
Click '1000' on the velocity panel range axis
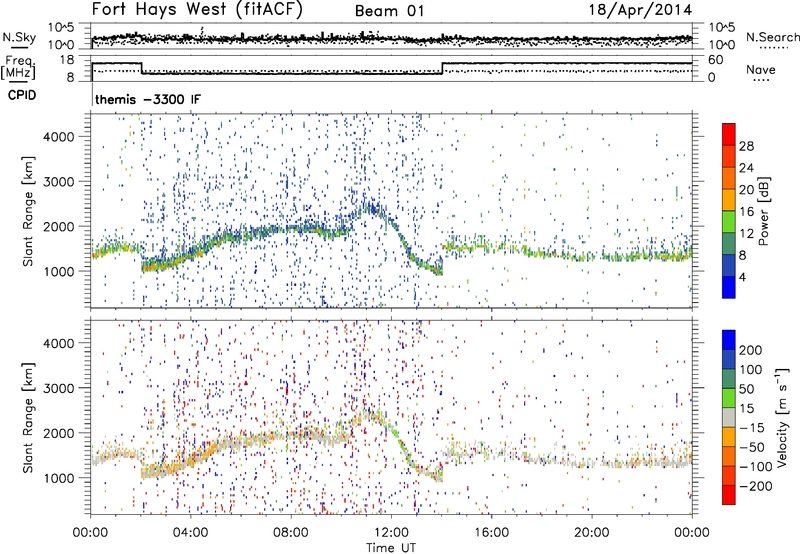click(x=59, y=478)
